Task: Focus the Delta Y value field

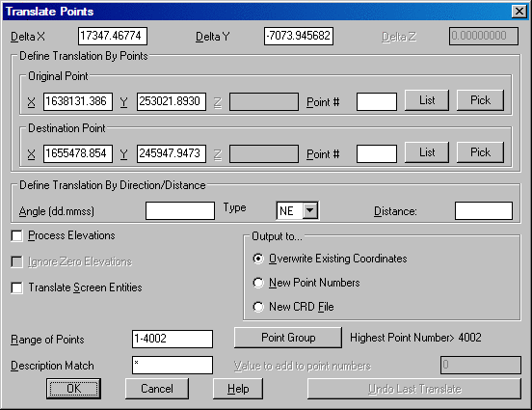Action: tap(299, 36)
